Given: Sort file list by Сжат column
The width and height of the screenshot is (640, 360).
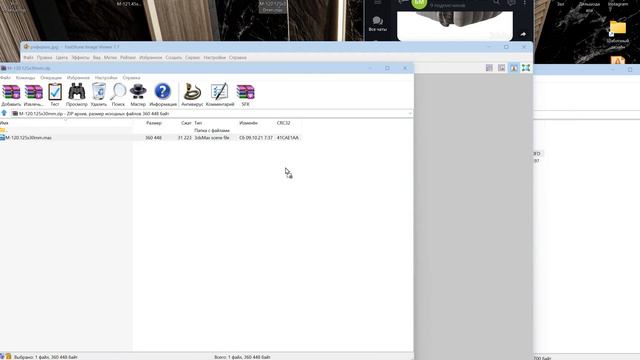Looking at the screenshot, I should tap(186, 123).
